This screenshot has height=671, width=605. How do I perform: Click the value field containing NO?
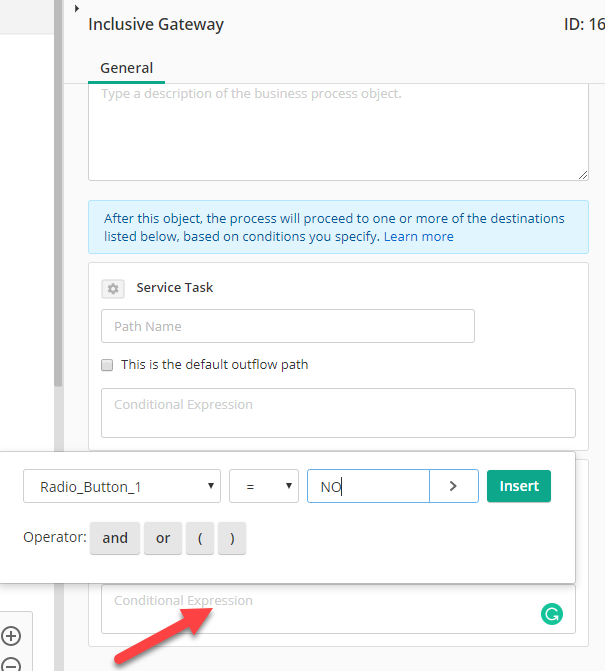tap(368, 486)
